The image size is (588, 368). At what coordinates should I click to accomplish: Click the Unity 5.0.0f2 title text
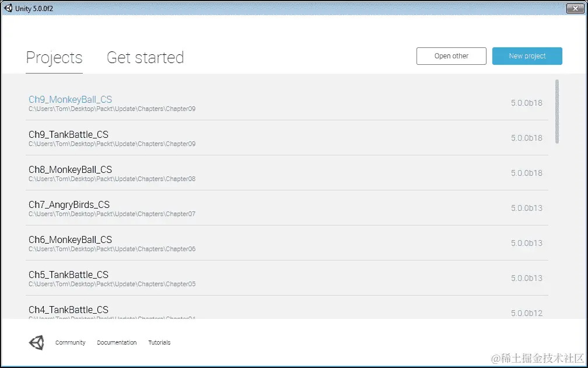pyautogui.click(x=34, y=8)
